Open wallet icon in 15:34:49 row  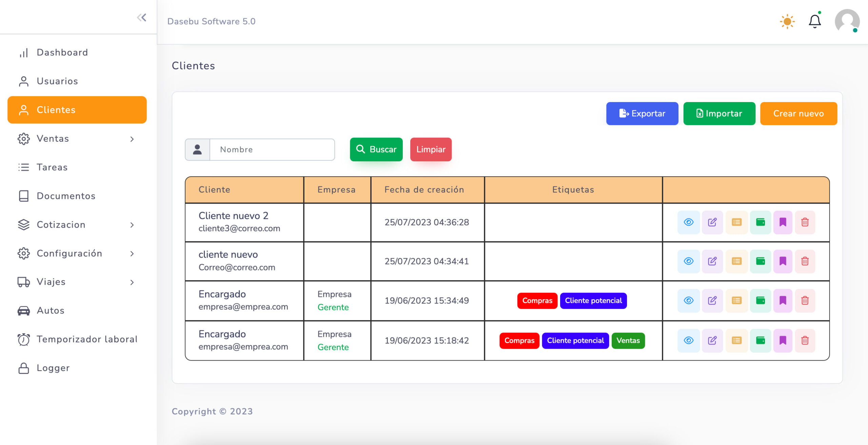[x=761, y=301]
